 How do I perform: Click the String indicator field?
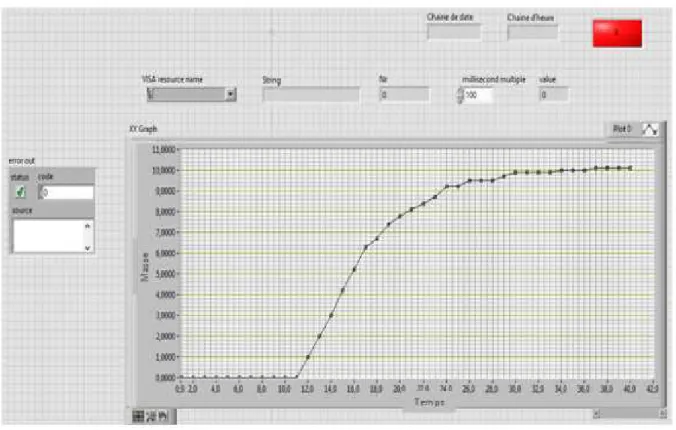click(311, 94)
